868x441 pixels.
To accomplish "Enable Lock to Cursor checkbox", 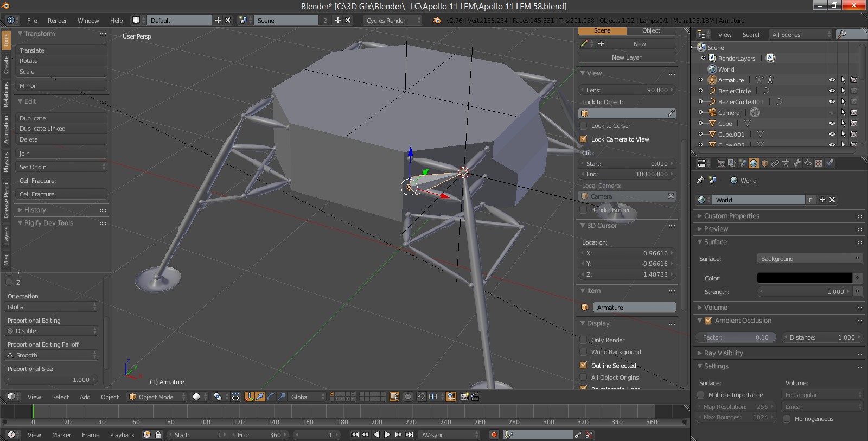I will pyautogui.click(x=584, y=126).
